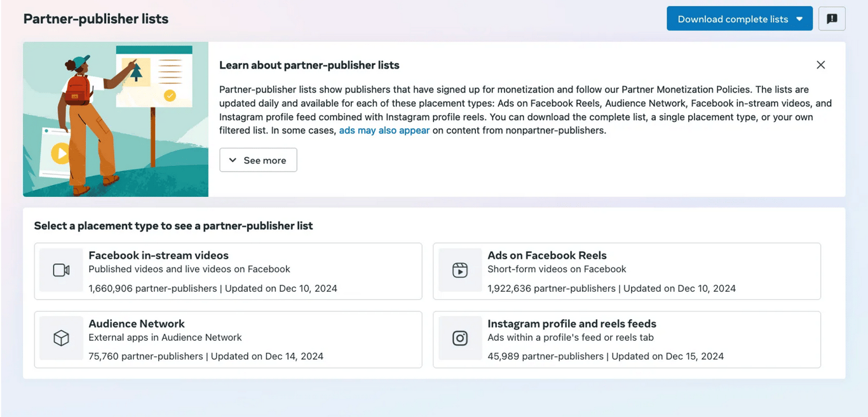Open the Download complete lists dropdown arrow
Screen dimensions: 868x417
coord(800,19)
